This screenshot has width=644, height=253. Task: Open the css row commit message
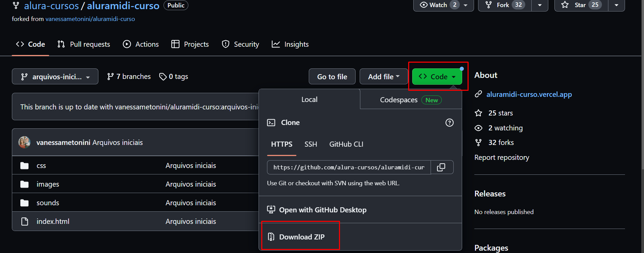tap(191, 166)
